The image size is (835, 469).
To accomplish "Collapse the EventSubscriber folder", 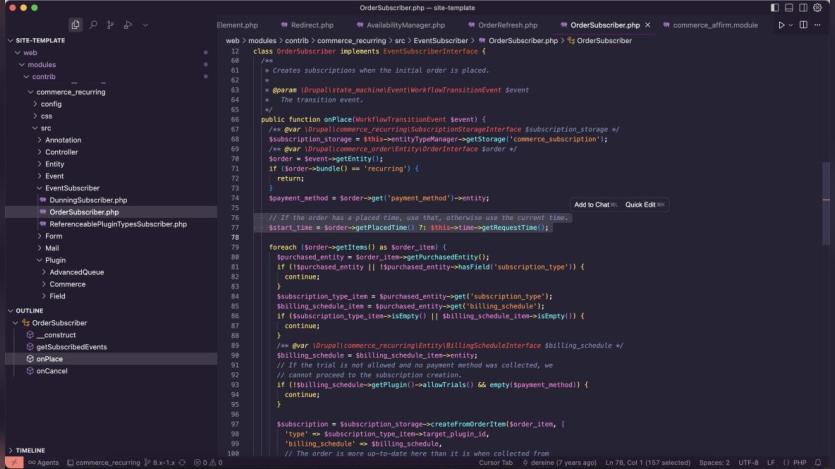I will coord(72,188).
